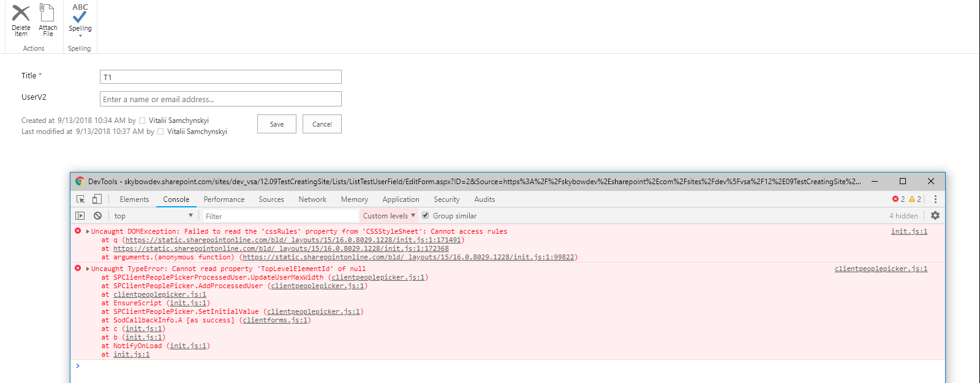The image size is (980, 383).
Task: Open the init.js:1 link on NotifyOnLoad line
Action: pos(188,346)
